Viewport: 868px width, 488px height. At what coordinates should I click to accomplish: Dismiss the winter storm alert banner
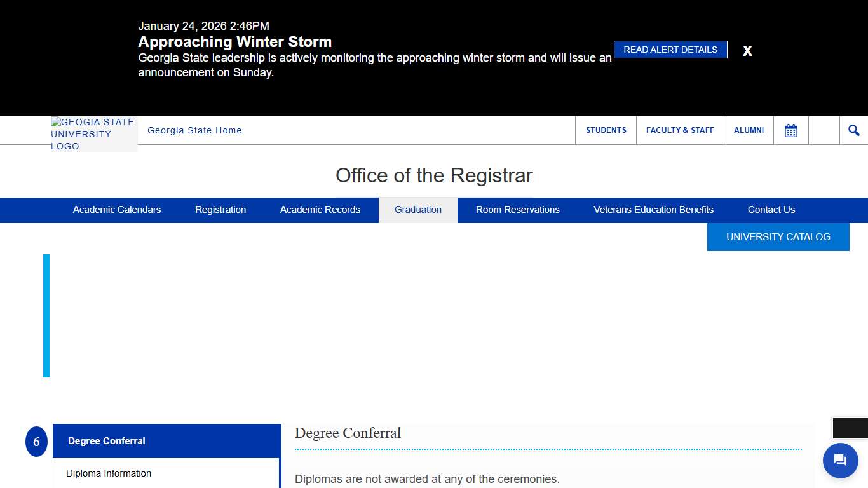pyautogui.click(x=747, y=50)
